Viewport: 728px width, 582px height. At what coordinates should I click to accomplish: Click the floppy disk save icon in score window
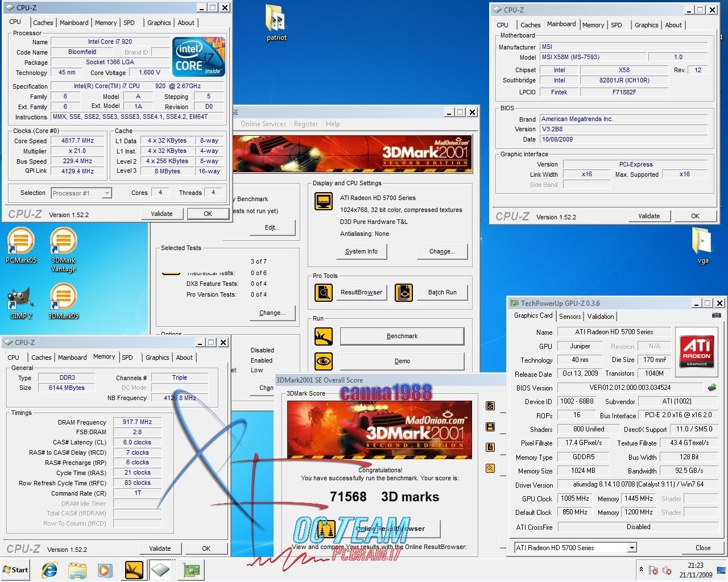[490, 427]
